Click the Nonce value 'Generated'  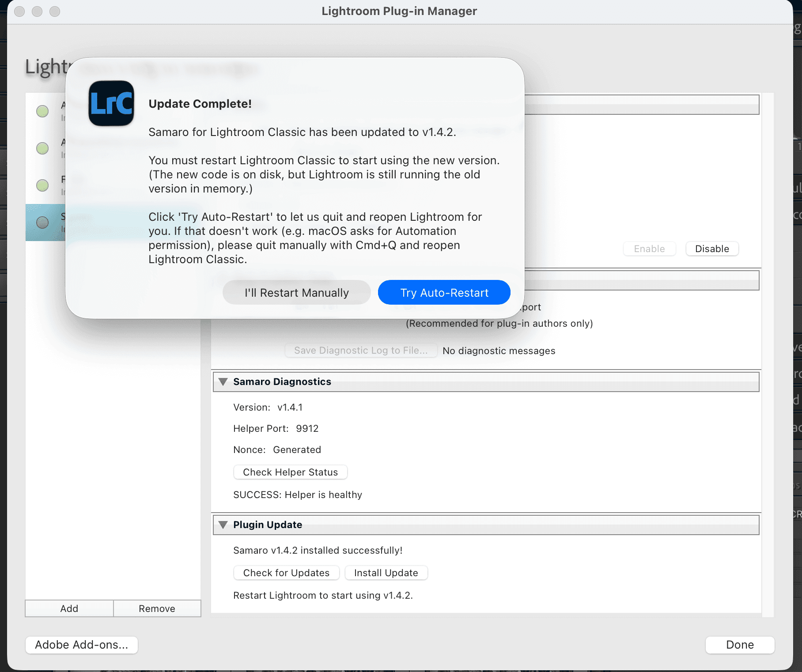click(297, 449)
